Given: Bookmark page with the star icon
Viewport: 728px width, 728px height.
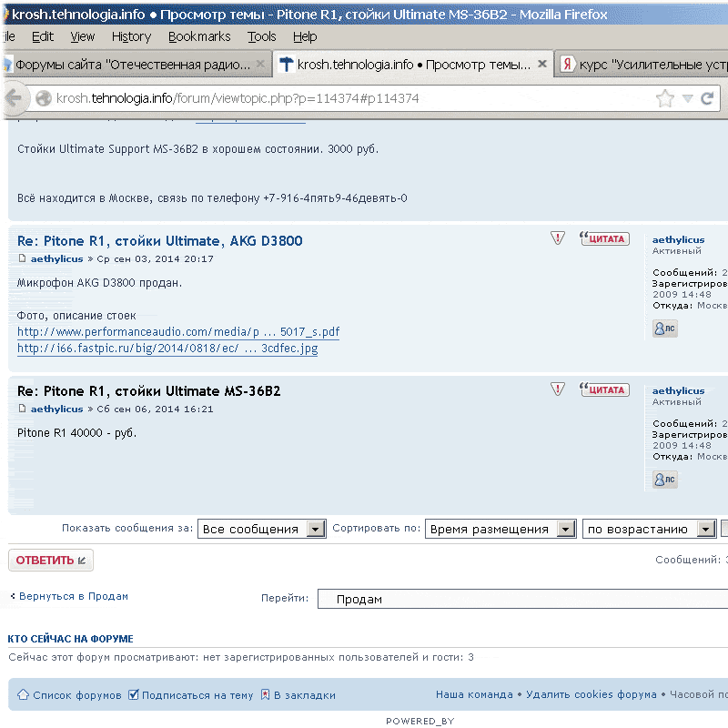Looking at the screenshot, I should [x=665, y=98].
